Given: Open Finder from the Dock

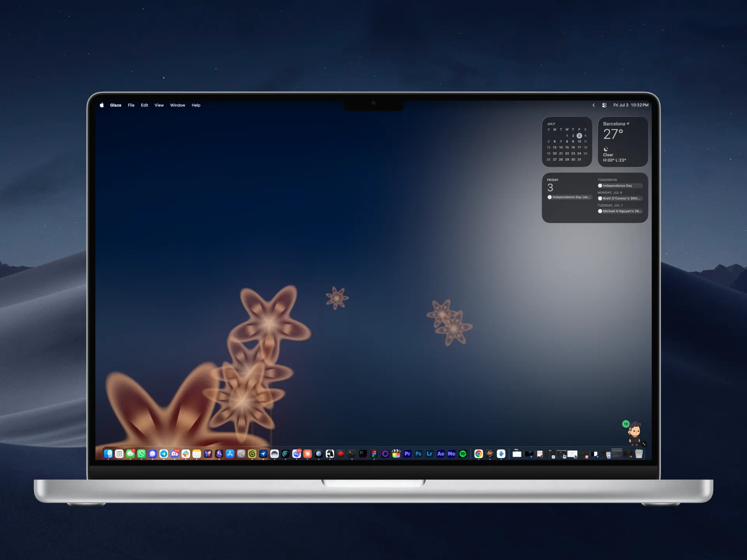Looking at the screenshot, I should point(108,454).
